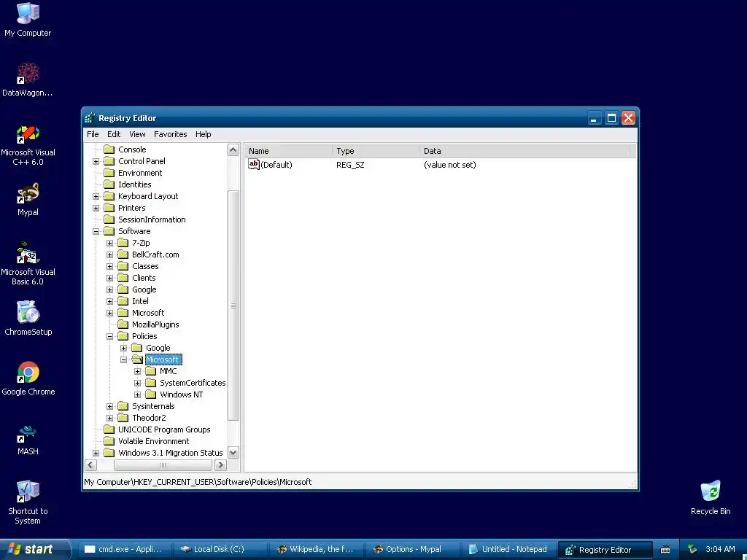747x560 pixels.
Task: Click the Name column header
Action: click(x=289, y=151)
